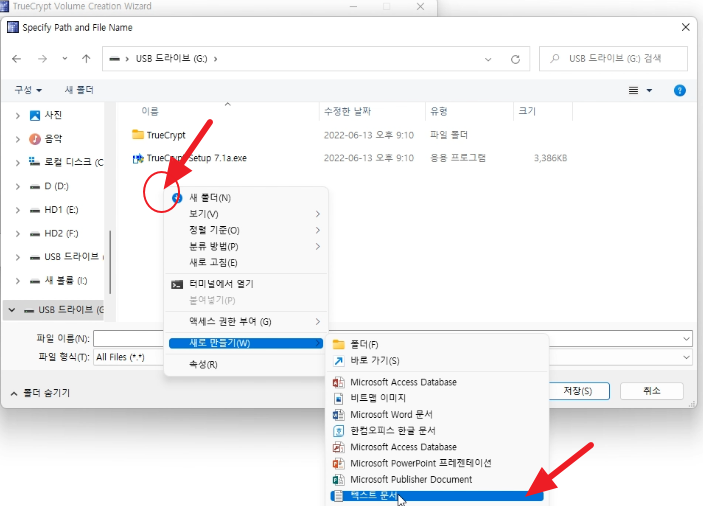The width and height of the screenshot is (703, 506).
Task: Expand the HD1 (E:) drive node
Action: point(17,210)
